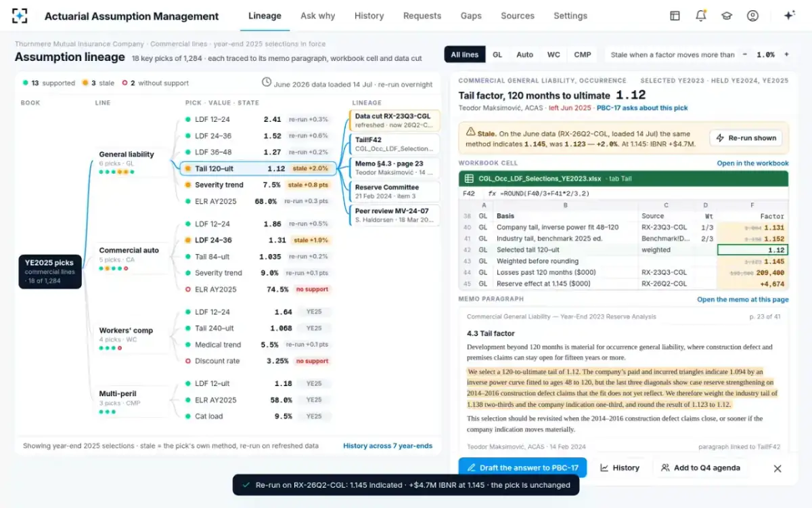Expand the Commercial auto line node
The width and height of the screenshot is (812, 508).
pos(130,259)
